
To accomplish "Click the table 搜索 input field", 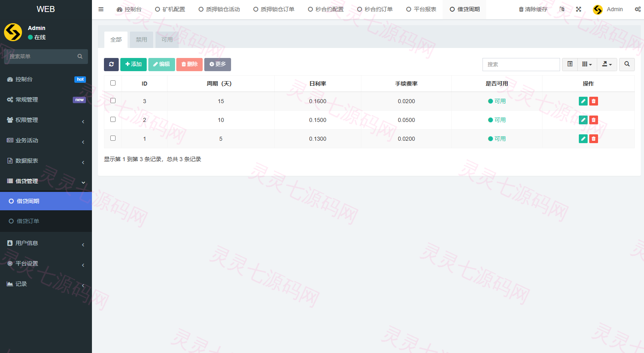I will pyautogui.click(x=521, y=64).
